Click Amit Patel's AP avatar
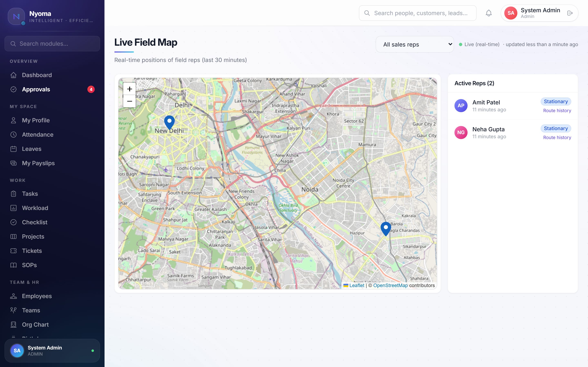Viewport: 588px width, 367px height. 461,106
